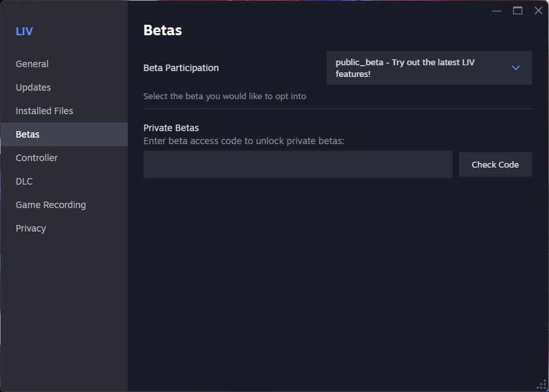Viewport: 549px width, 392px height.
Task: Click the beta access code input field
Action: (297, 164)
